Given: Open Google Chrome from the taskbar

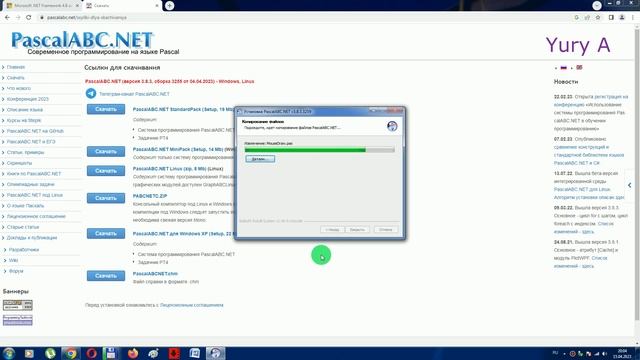Looking at the screenshot, I should coord(71,353).
